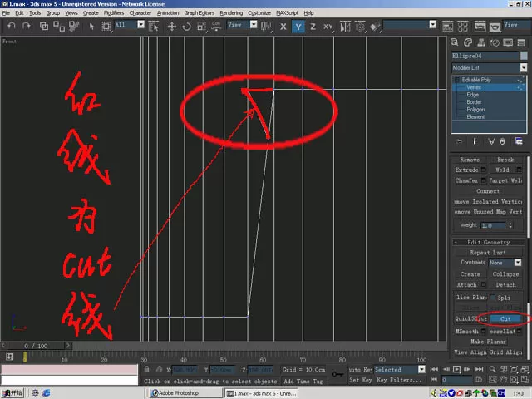Open the Hierarchy panel tab icon
Screen dimensions: 532x399
tap(481, 42)
